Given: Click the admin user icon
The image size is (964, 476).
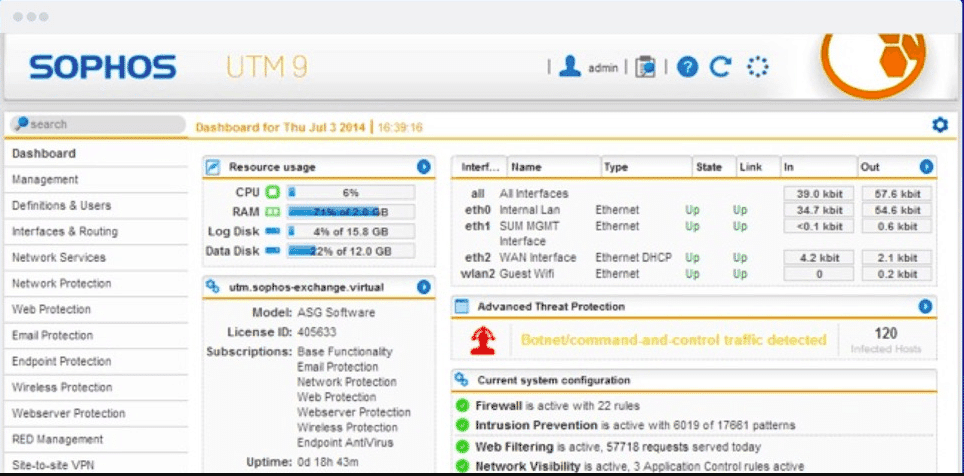Looking at the screenshot, I should (570, 66).
